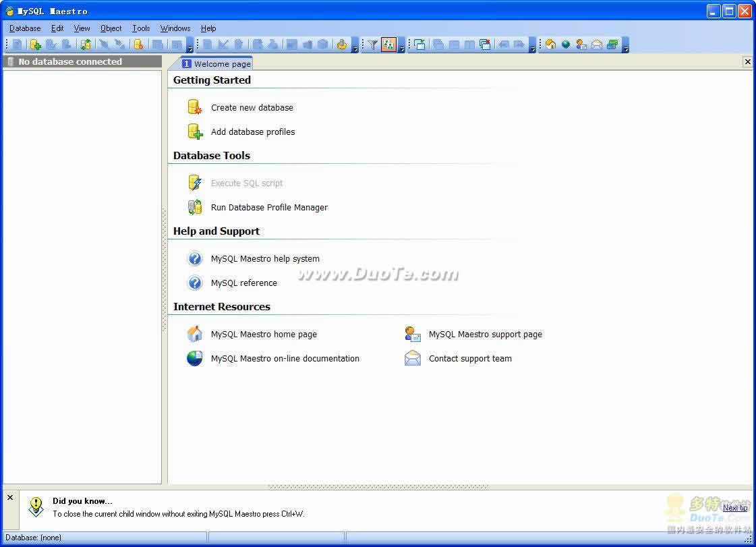Click the support page person toolbar icon

click(x=581, y=45)
